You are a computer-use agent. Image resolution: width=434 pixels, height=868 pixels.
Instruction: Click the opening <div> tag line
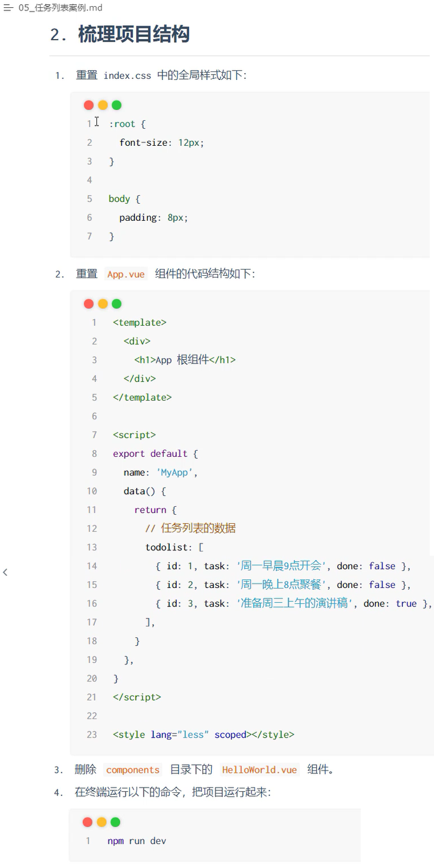137,341
